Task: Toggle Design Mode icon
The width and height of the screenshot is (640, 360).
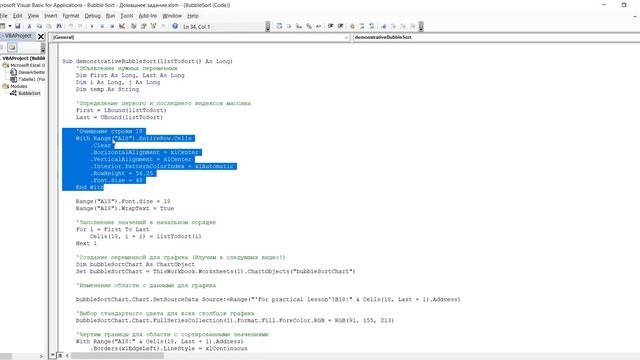Action: [122, 26]
